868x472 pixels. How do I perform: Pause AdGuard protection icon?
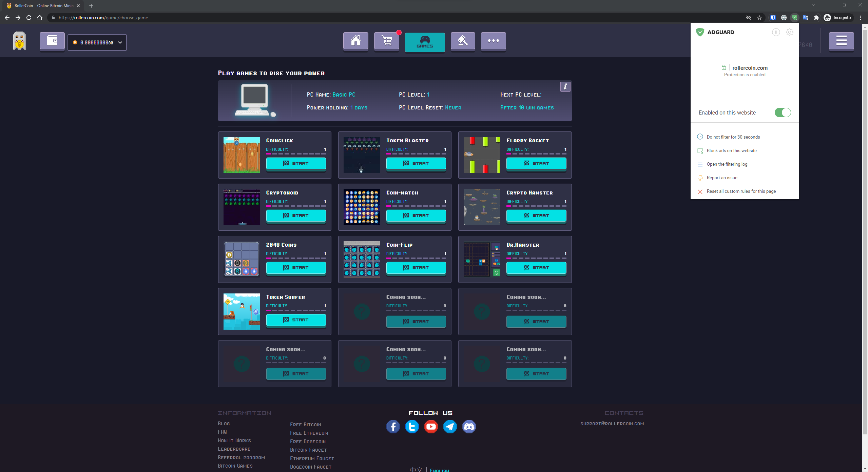coord(776,32)
